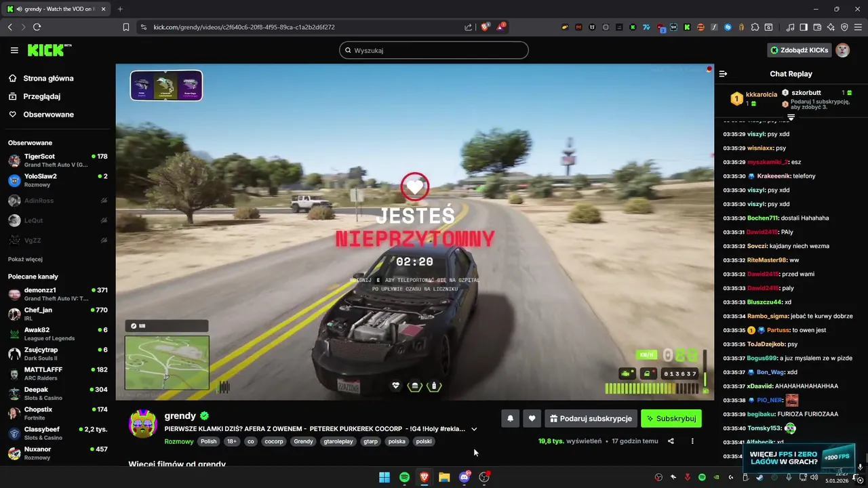Screen dimensions: 868x488
Task: Focus the Wyszukaj search field
Action: 434,50
